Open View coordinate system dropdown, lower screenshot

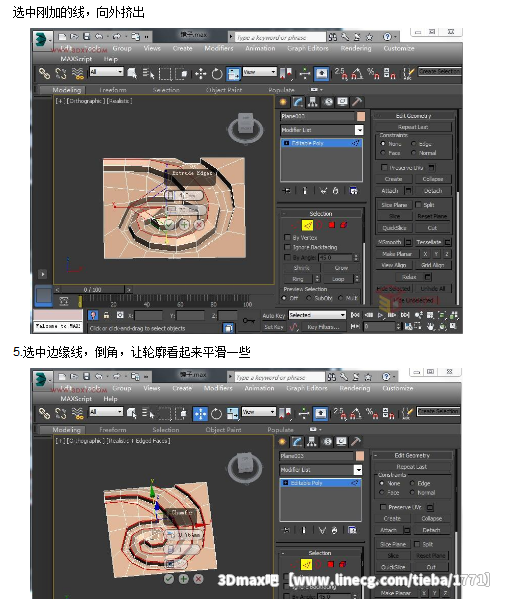[259, 411]
